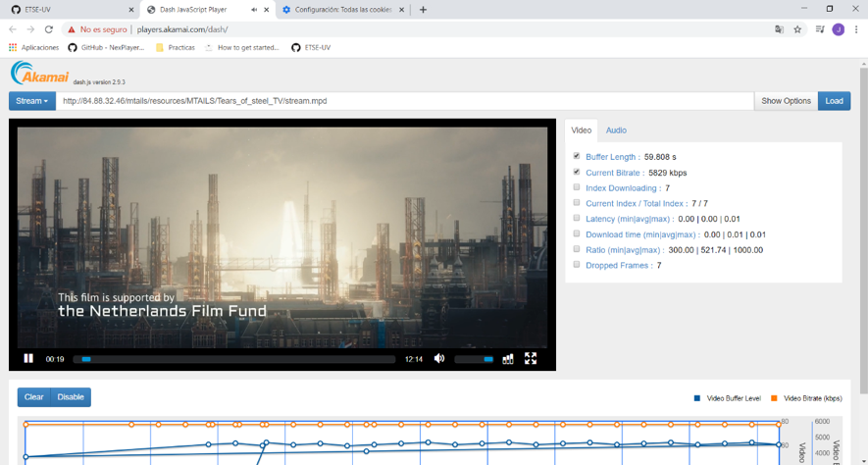Open the GitHub - NexPlayer bookmark
Screen dimensions: 868x465
(x=106, y=48)
